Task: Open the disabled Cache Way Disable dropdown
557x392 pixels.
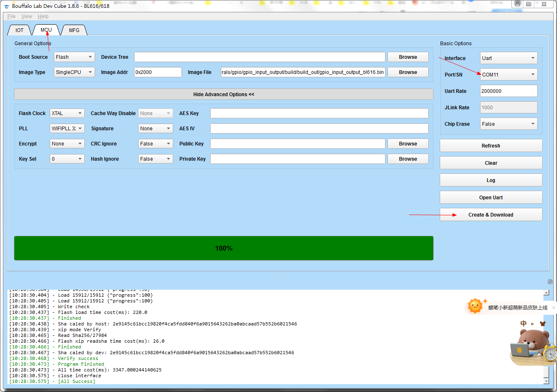Action: [155, 113]
